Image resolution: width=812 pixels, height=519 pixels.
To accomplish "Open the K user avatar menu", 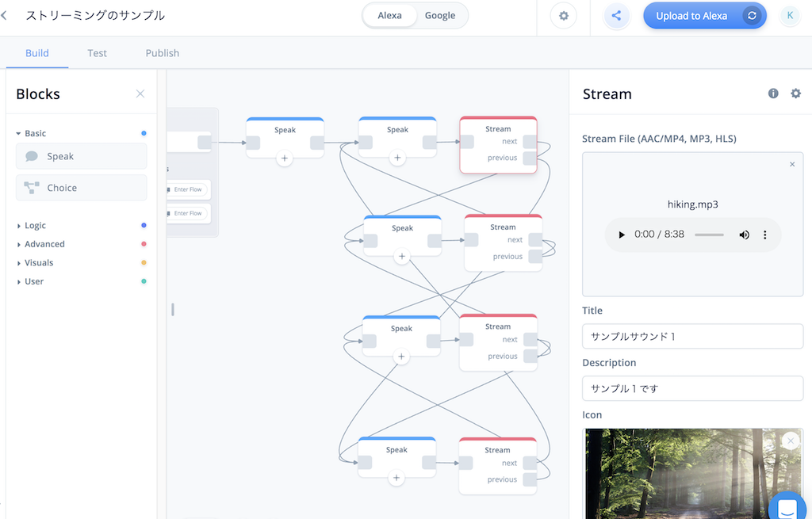I will pyautogui.click(x=790, y=16).
